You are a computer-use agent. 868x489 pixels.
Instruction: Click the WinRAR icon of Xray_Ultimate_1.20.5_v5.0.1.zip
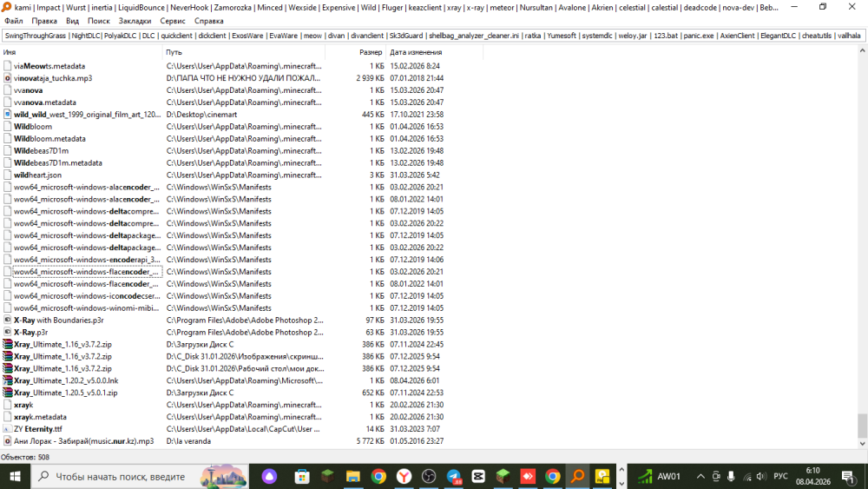(x=7, y=393)
